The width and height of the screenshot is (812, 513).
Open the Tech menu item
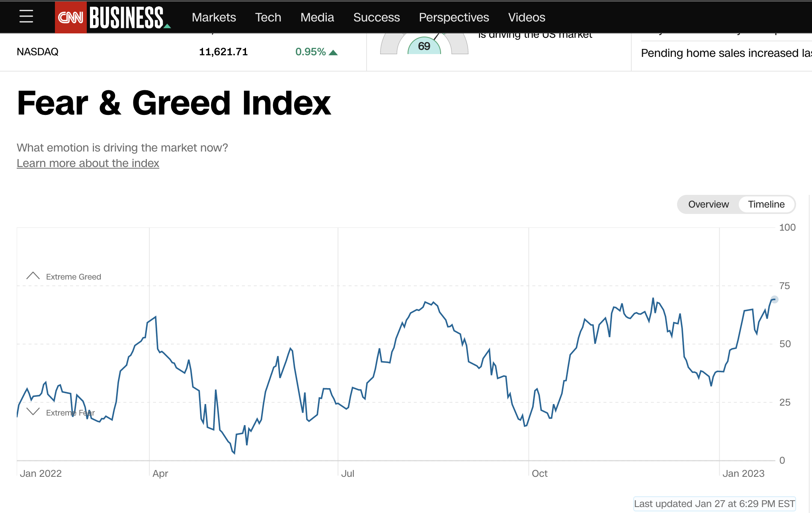pos(268,17)
